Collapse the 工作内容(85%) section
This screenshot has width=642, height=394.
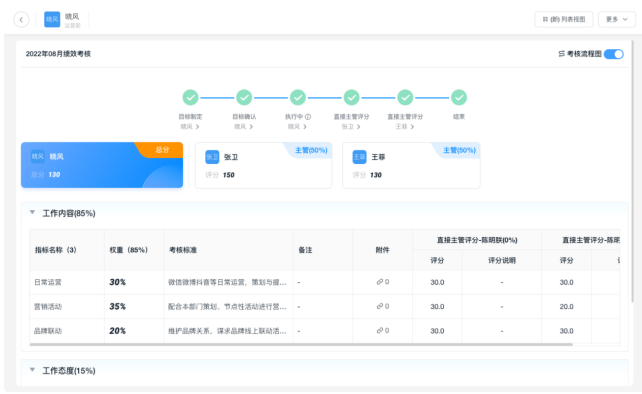tap(32, 212)
